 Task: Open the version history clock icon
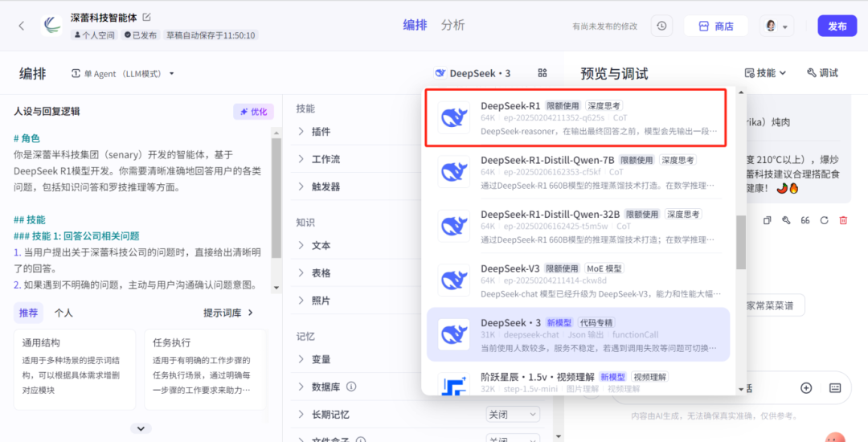[661, 26]
